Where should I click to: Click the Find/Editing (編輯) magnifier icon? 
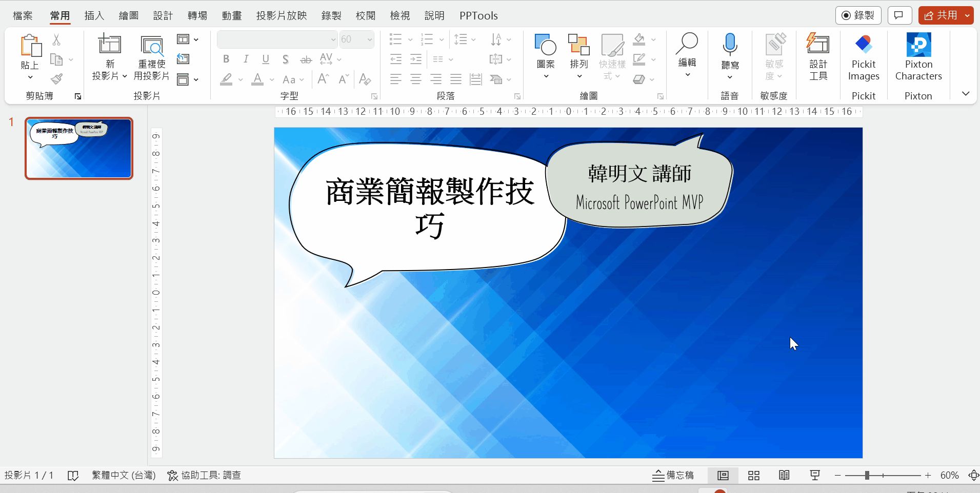tap(687, 44)
